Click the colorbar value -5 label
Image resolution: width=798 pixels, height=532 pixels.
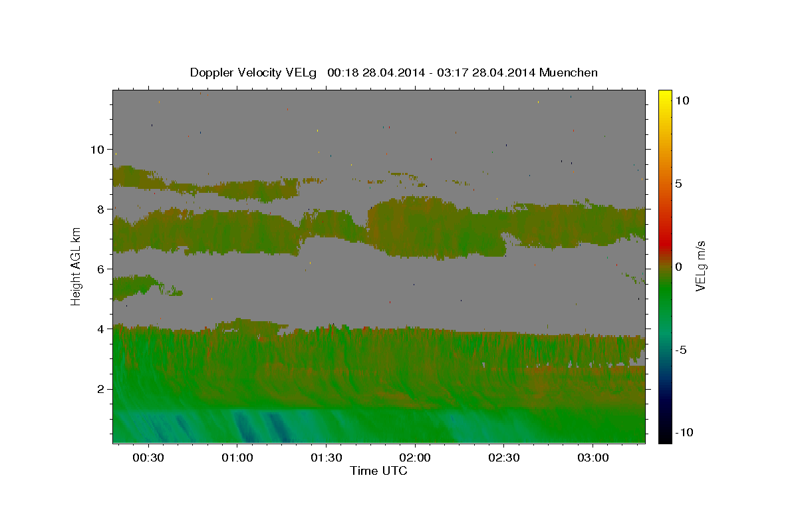[x=682, y=350]
